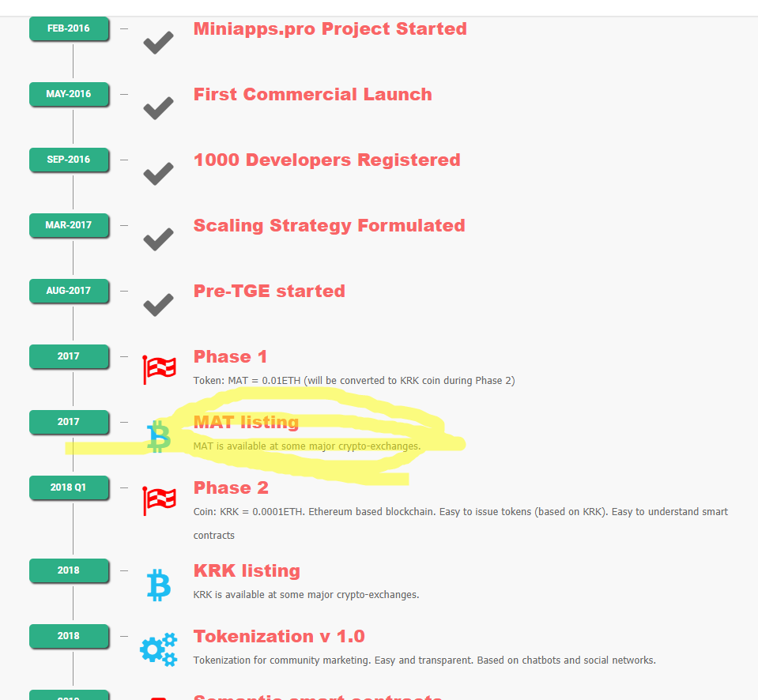
Task: Click the Phase 1 heading
Action: pos(230,356)
